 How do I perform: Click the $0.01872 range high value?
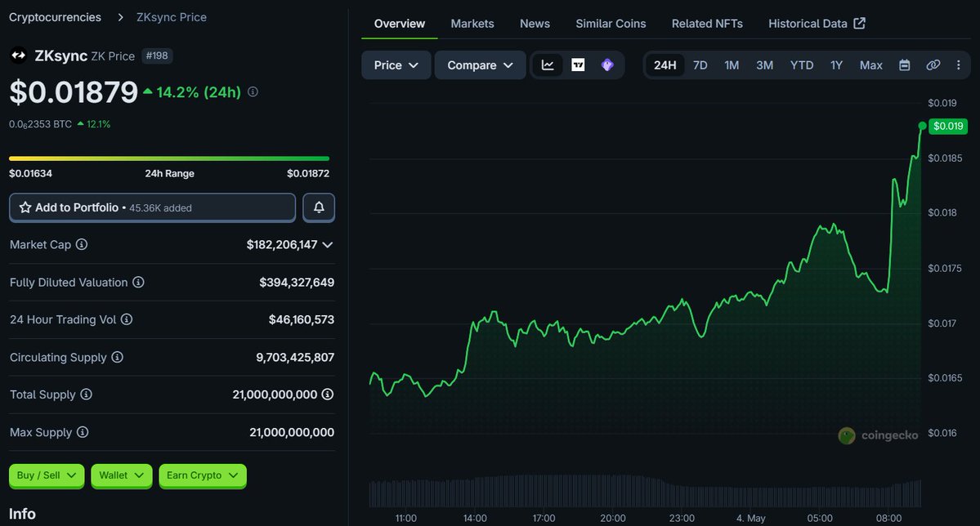(308, 173)
